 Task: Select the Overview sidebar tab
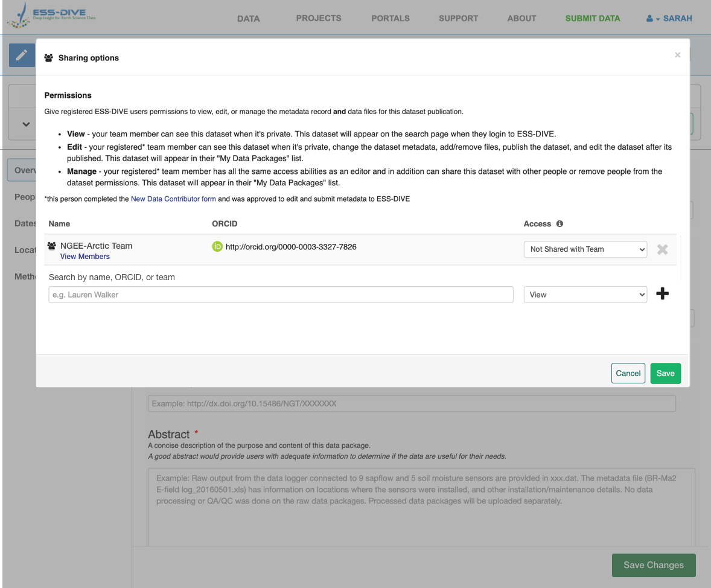[x=22, y=170]
